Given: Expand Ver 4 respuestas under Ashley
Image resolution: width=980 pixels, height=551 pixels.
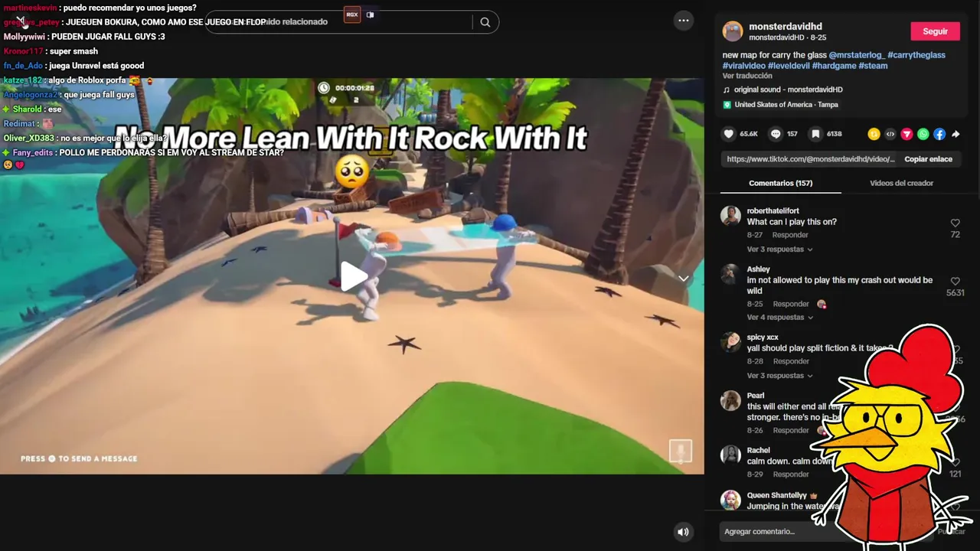Looking at the screenshot, I should (x=779, y=318).
